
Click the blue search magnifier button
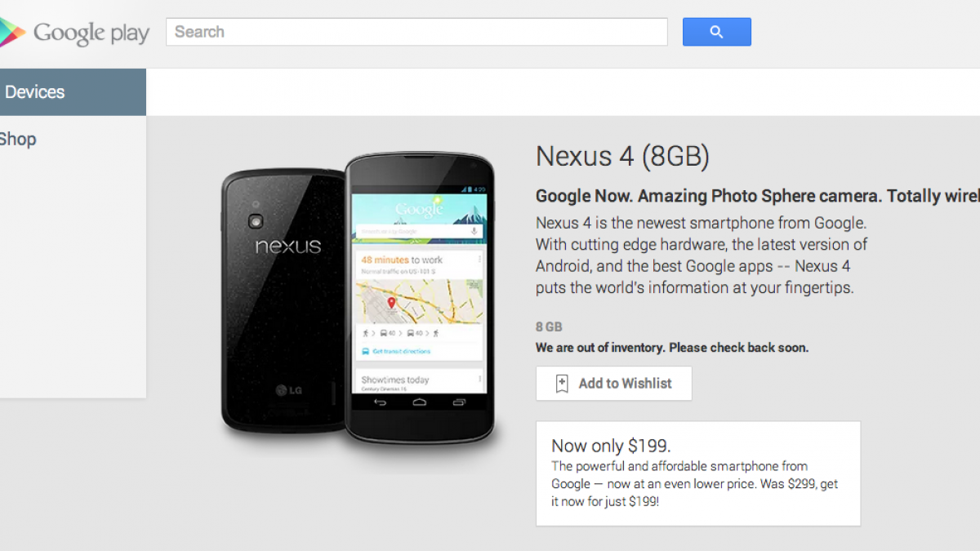coord(716,32)
